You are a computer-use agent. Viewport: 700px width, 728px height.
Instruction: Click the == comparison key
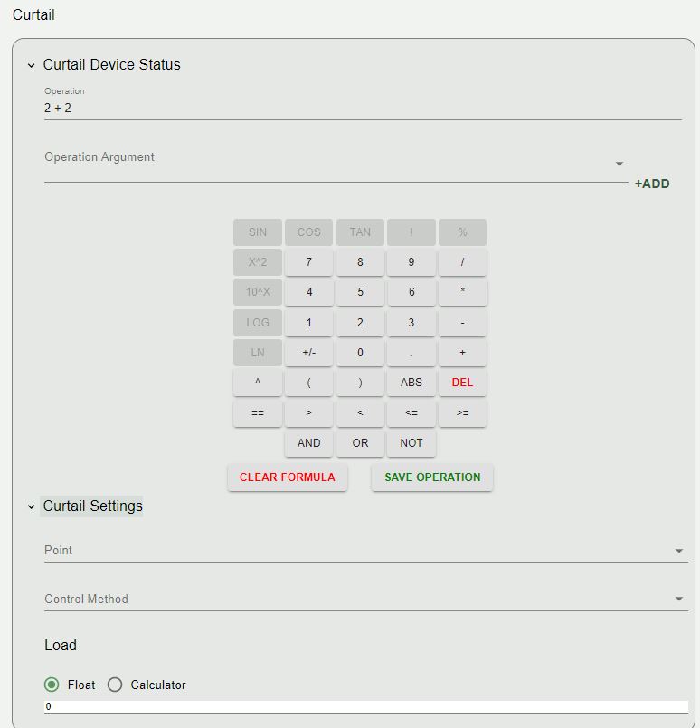[x=258, y=412]
